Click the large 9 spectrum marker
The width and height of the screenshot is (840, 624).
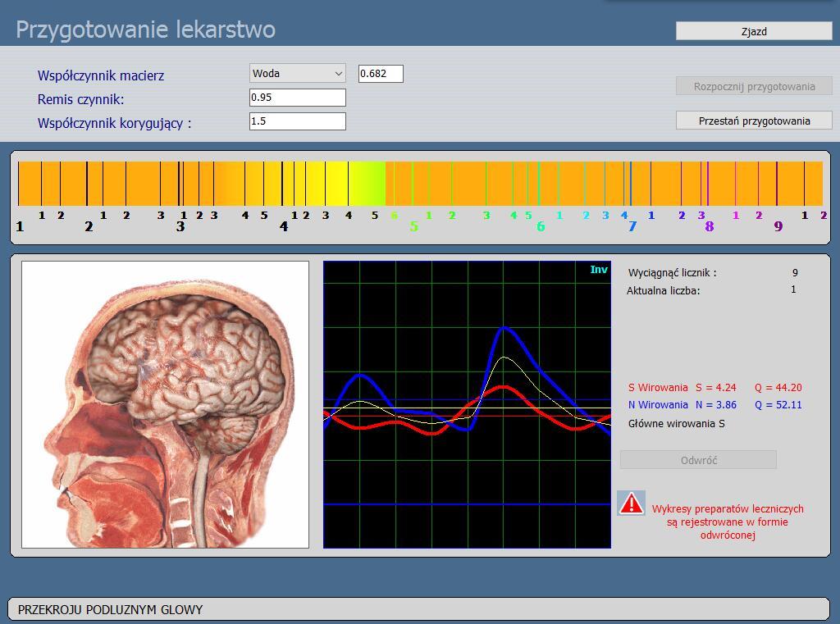tap(778, 226)
